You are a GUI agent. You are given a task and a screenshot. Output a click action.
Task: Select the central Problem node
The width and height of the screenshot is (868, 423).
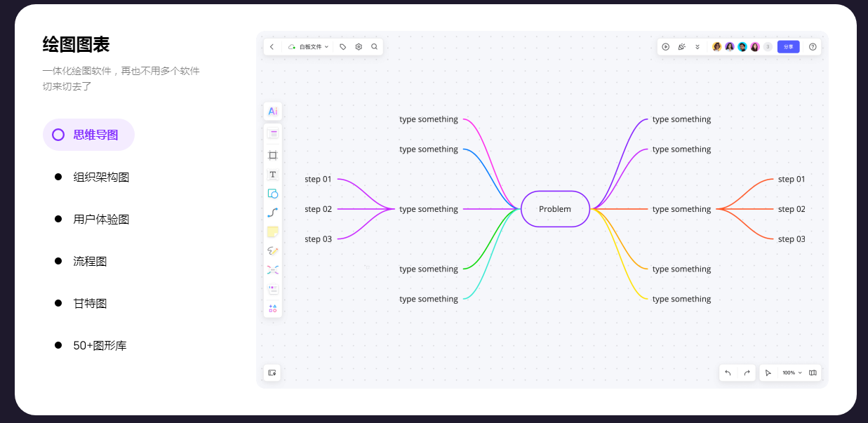[555, 209]
